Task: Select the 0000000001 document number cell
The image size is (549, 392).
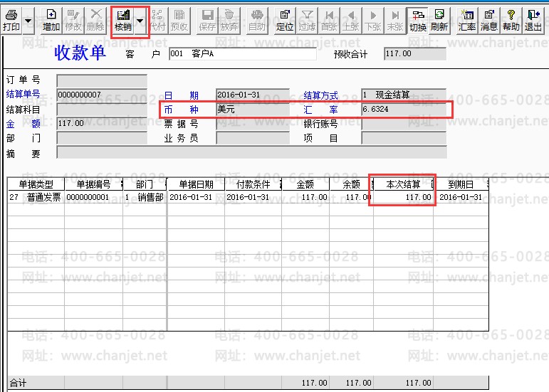Action: click(x=93, y=197)
